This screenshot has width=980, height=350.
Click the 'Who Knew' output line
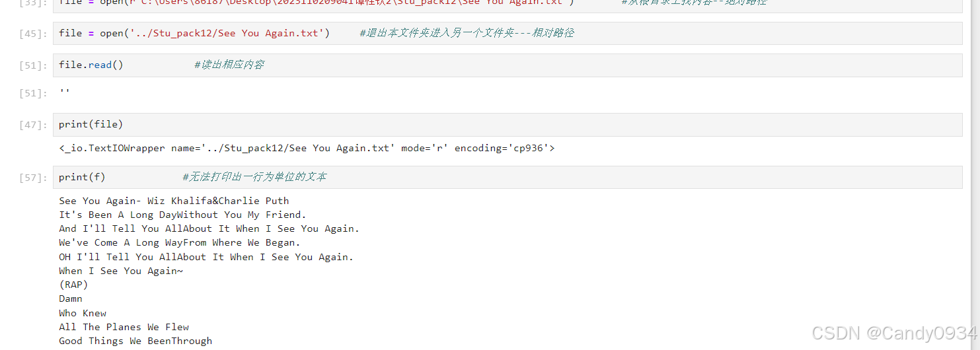[x=83, y=313]
